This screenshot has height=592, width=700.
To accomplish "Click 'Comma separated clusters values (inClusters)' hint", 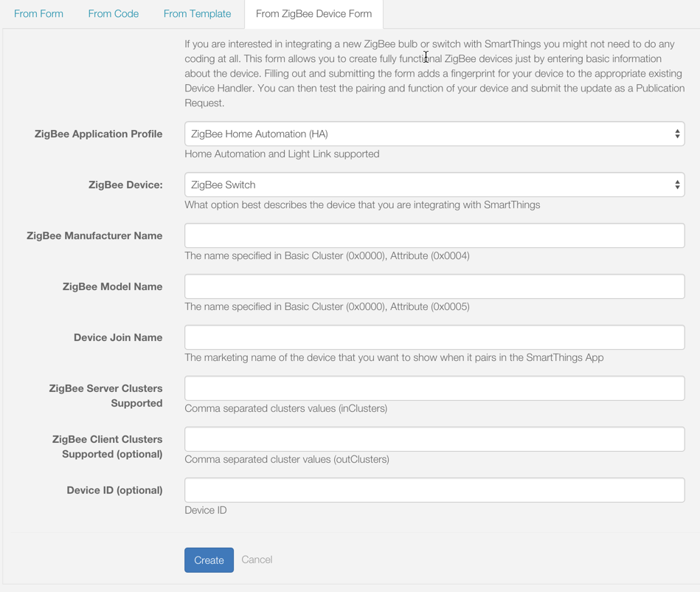I will [285, 408].
